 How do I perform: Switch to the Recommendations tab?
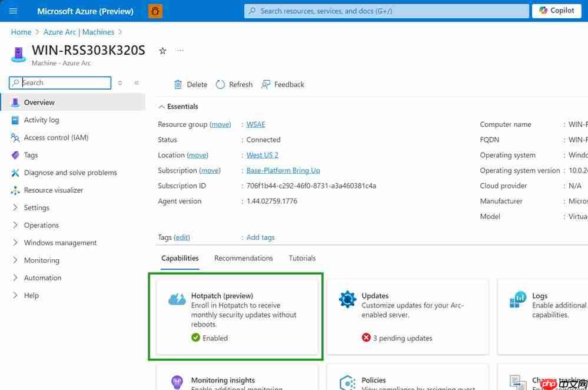pos(244,258)
